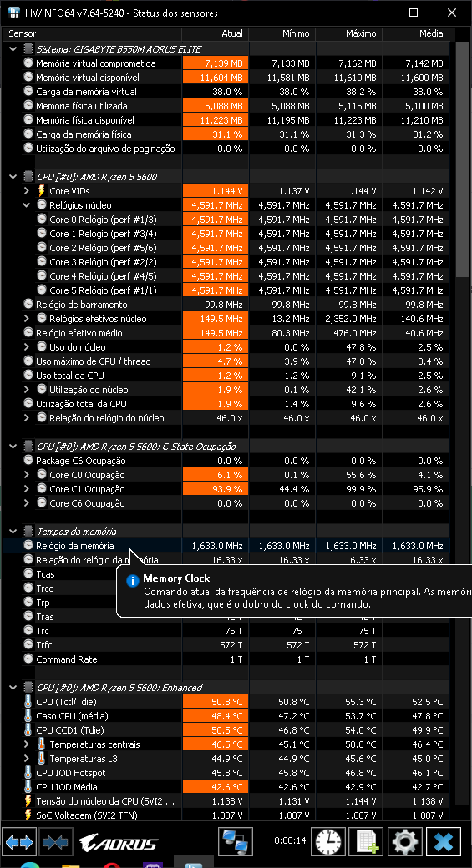Click thermometer icon beside CPU IOD Hotspot
472x868 pixels.
click(x=28, y=773)
